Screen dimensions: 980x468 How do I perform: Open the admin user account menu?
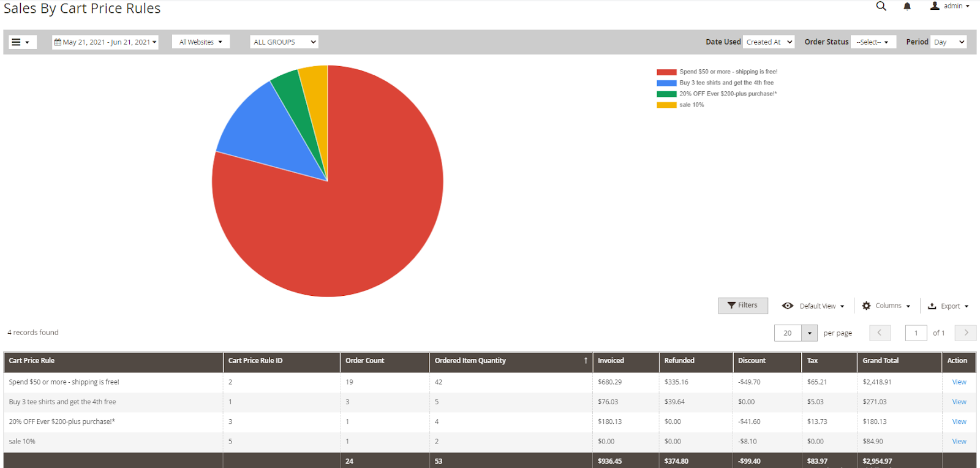[x=950, y=6]
